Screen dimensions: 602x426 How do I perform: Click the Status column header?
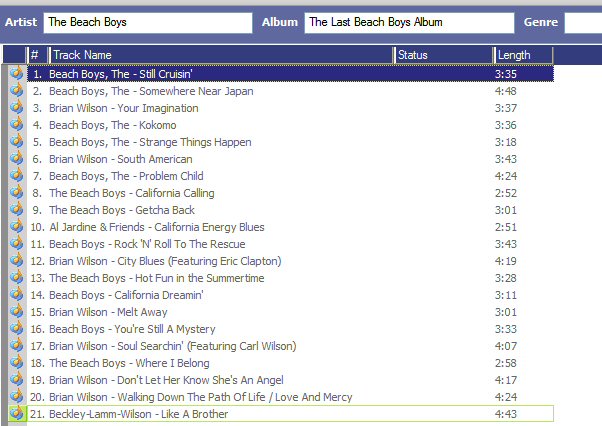coord(444,55)
